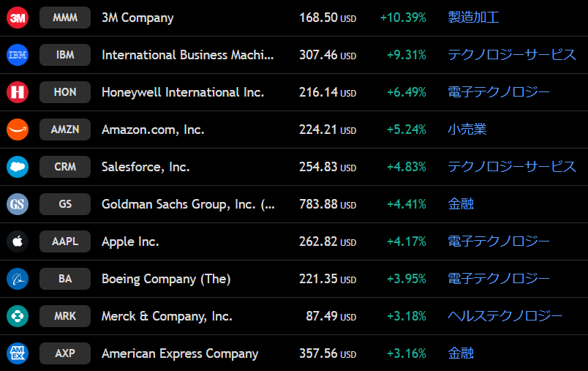Click the 製造加工 sector link

(473, 18)
